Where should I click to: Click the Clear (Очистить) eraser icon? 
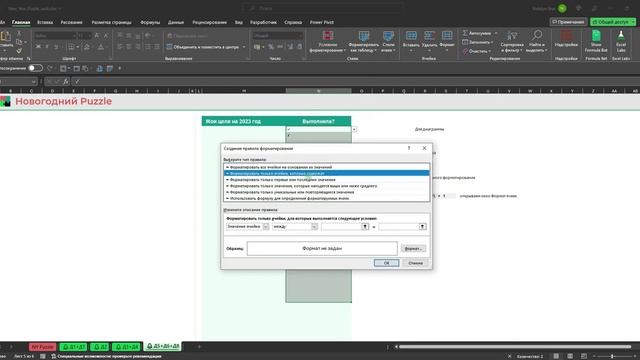(465, 51)
